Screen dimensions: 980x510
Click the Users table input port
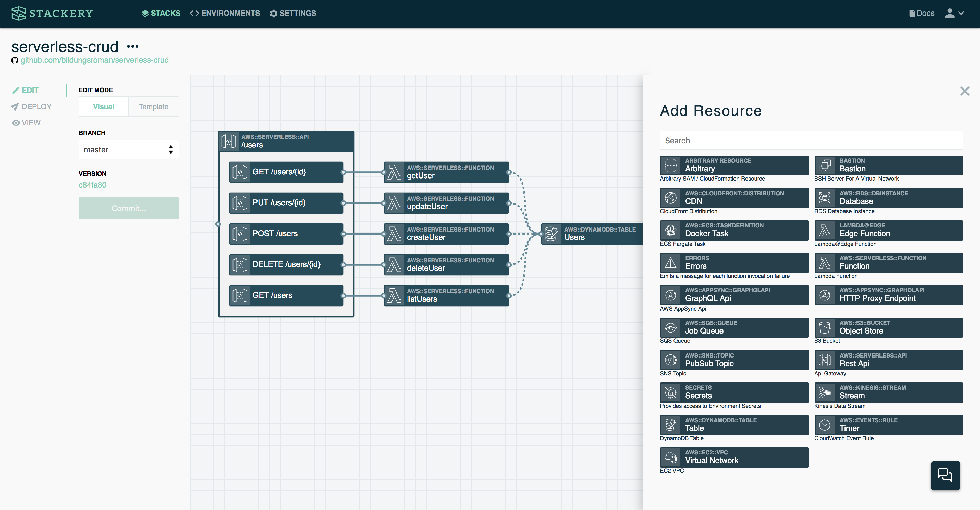click(541, 234)
